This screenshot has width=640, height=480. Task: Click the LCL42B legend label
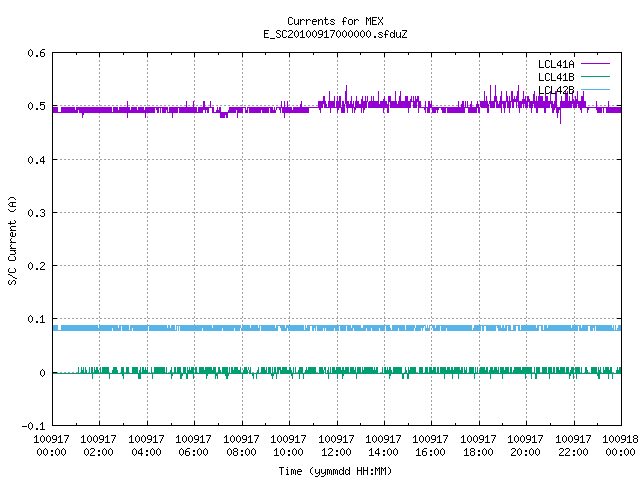(x=556, y=90)
